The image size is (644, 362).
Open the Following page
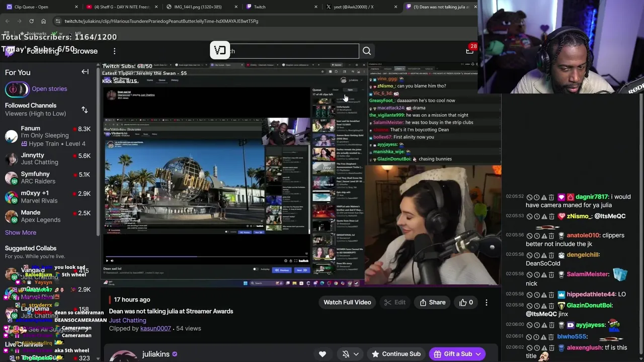coord(43,51)
